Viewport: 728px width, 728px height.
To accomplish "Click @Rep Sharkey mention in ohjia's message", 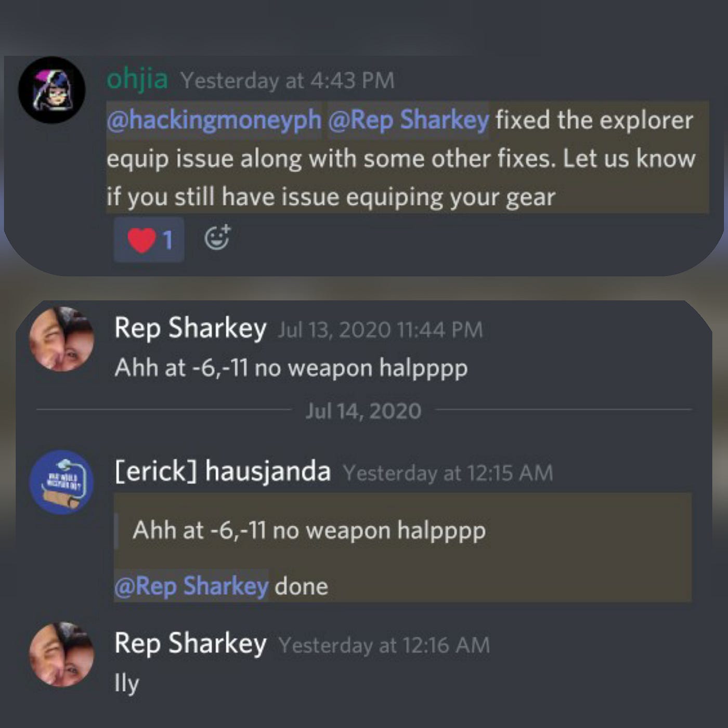I will pyautogui.click(x=408, y=120).
